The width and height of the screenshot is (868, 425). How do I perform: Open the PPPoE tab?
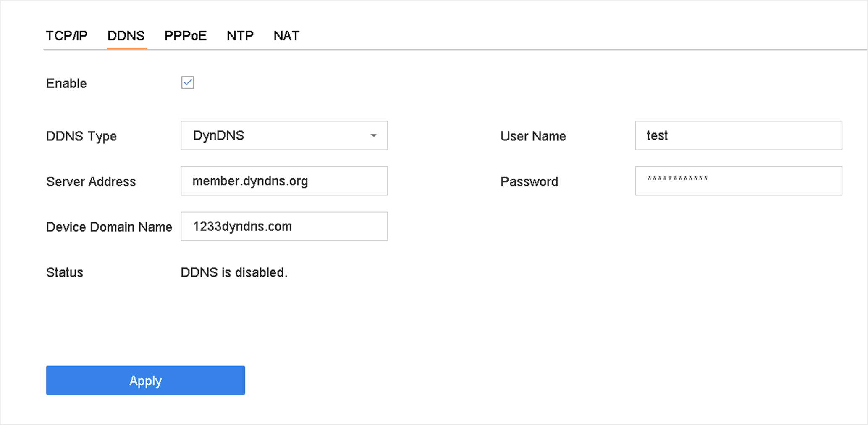click(185, 36)
